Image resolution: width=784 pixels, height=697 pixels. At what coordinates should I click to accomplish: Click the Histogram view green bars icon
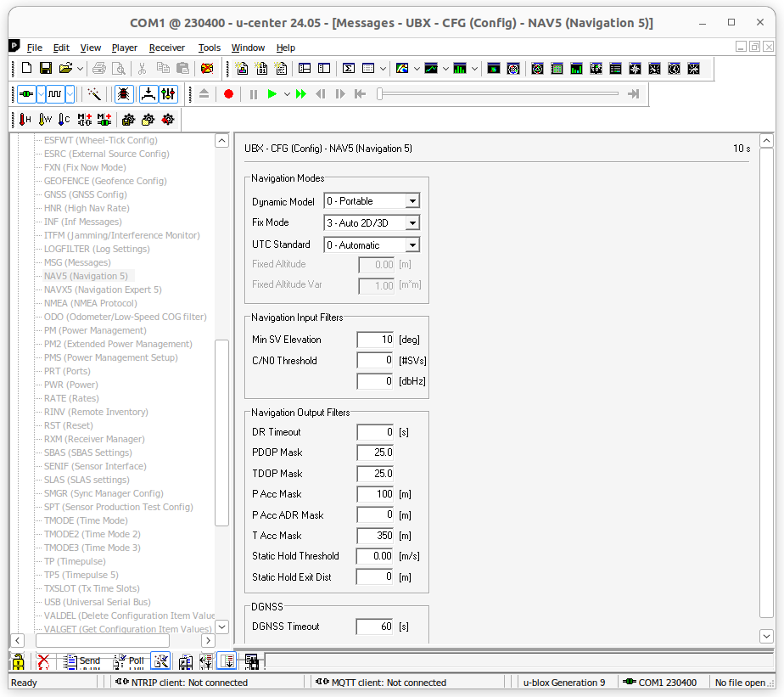(460, 69)
